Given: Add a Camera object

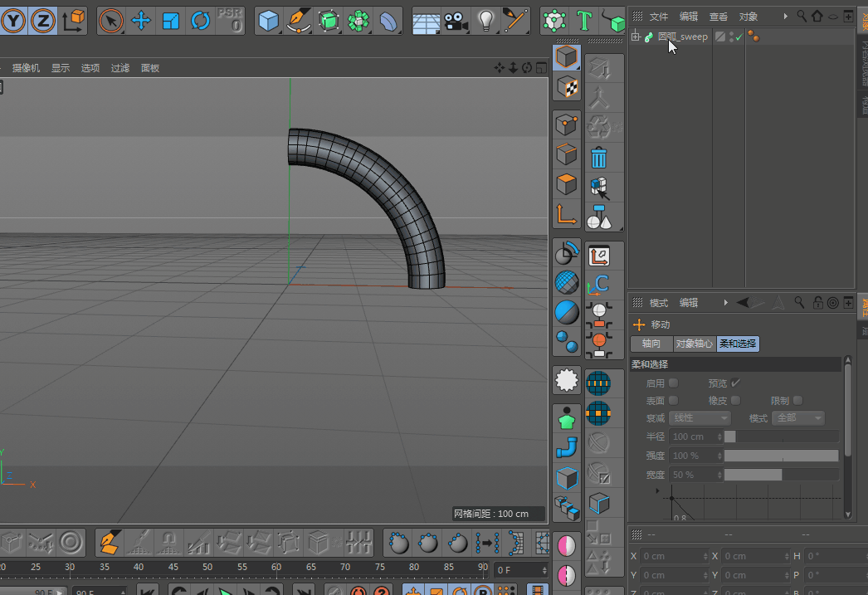Looking at the screenshot, I should pyautogui.click(x=456, y=21).
